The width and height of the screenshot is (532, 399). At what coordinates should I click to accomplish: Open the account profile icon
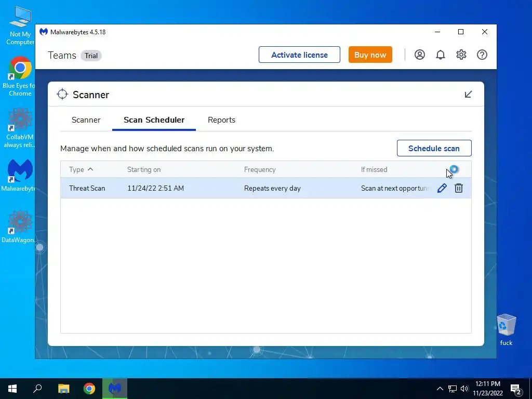[x=420, y=55]
